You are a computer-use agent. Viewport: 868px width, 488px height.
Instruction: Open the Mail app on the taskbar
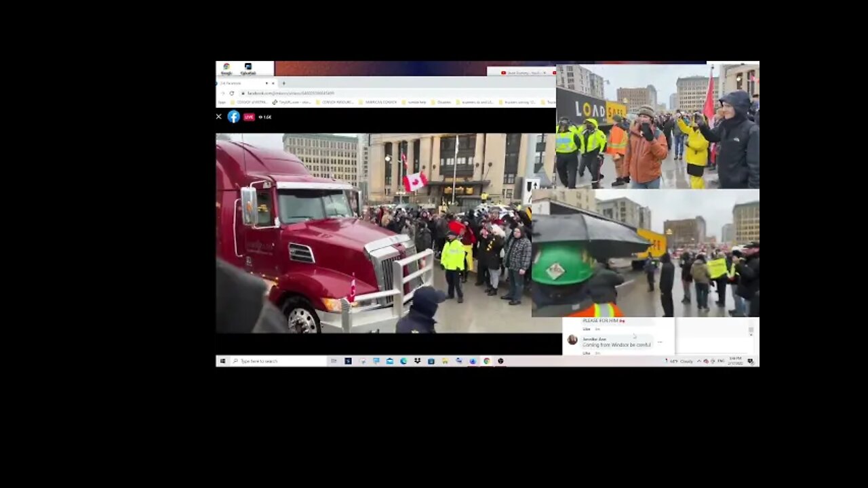389,361
